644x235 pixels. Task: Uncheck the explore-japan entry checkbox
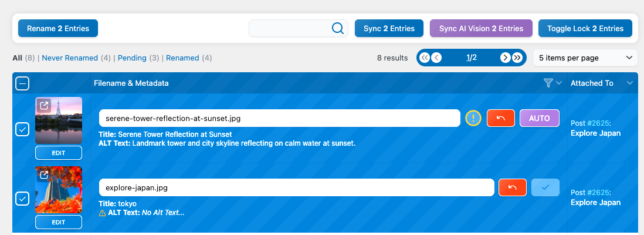[x=22, y=199]
